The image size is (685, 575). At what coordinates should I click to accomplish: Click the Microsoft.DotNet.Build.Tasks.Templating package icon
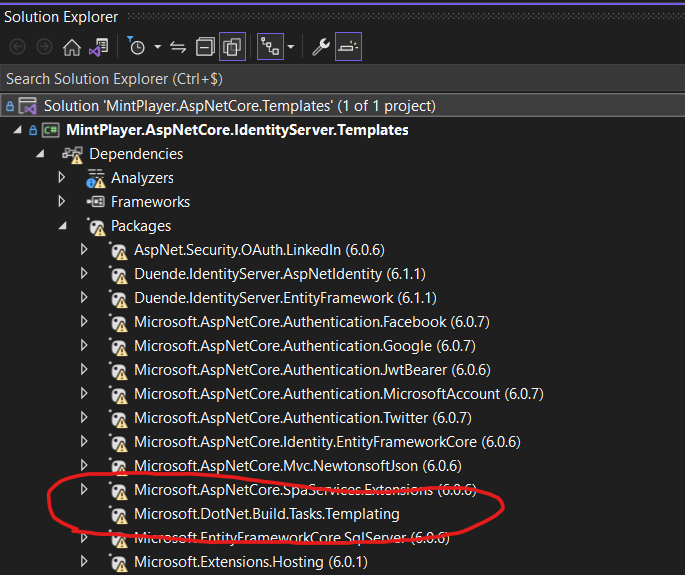(118, 515)
